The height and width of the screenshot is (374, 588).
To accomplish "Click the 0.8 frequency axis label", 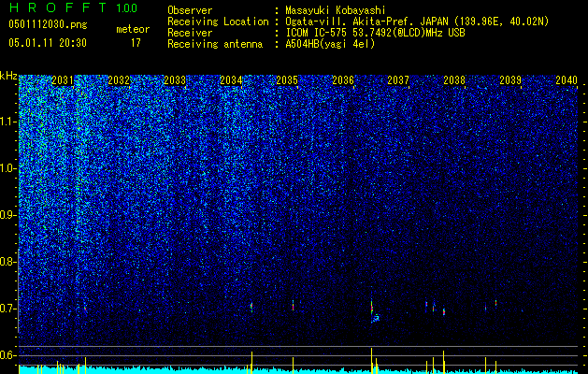I will point(7,262).
